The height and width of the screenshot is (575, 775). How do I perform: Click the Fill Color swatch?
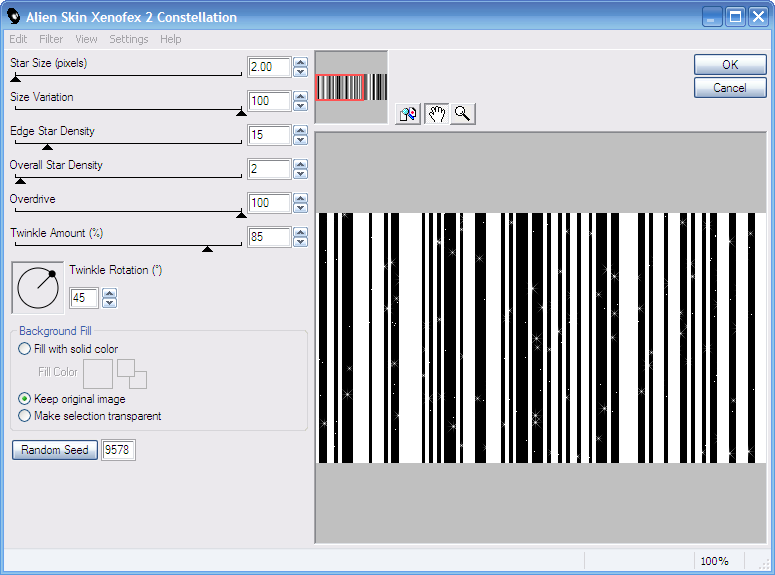point(97,373)
